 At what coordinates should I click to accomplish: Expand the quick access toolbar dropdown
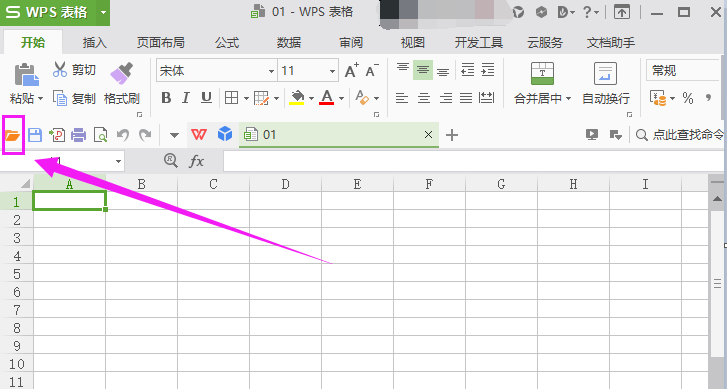174,135
